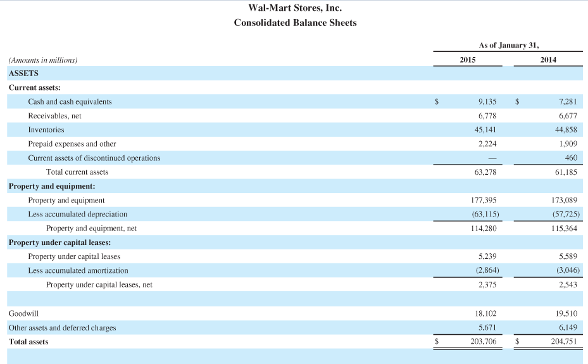
Task: Click the 'Current assets:' label
Action: [x=35, y=88]
